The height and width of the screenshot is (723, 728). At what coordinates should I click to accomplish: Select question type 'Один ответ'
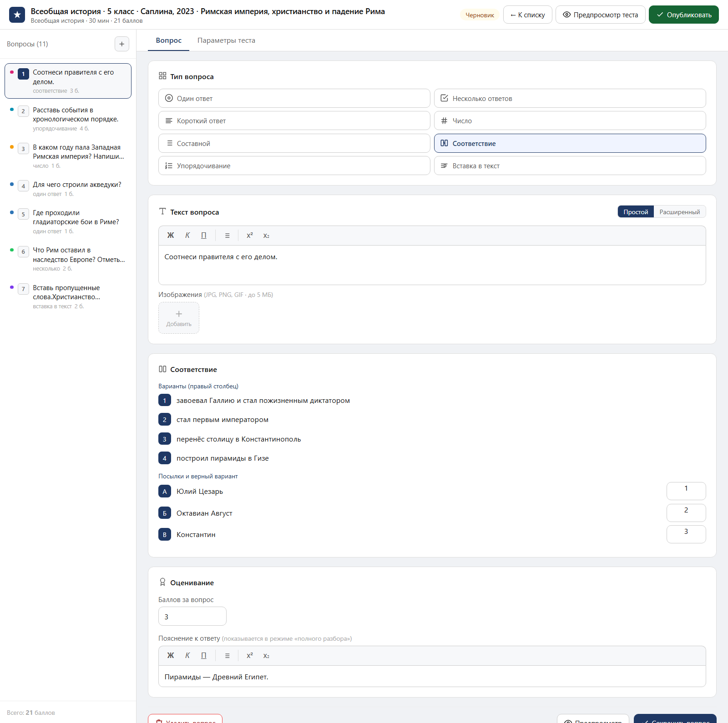[x=294, y=98]
